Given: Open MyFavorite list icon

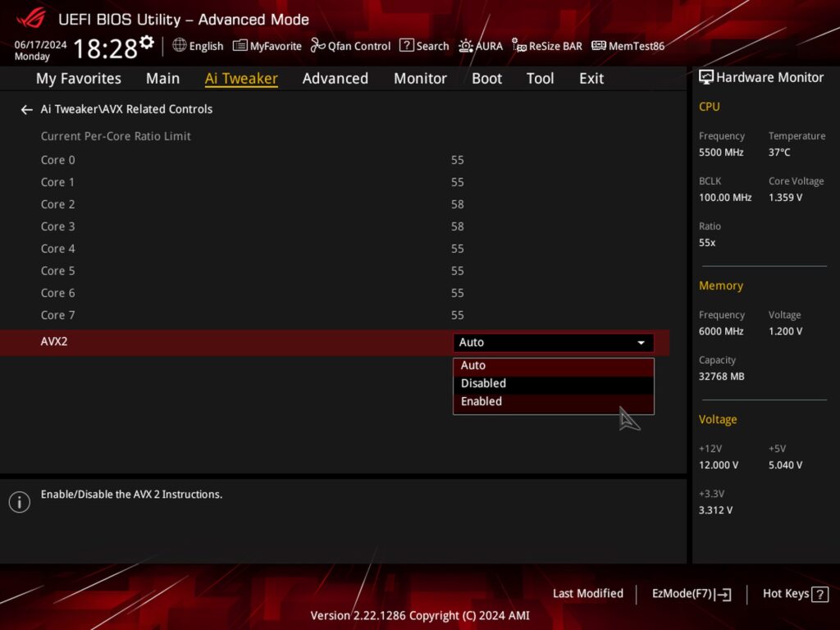Looking at the screenshot, I should tap(240, 46).
